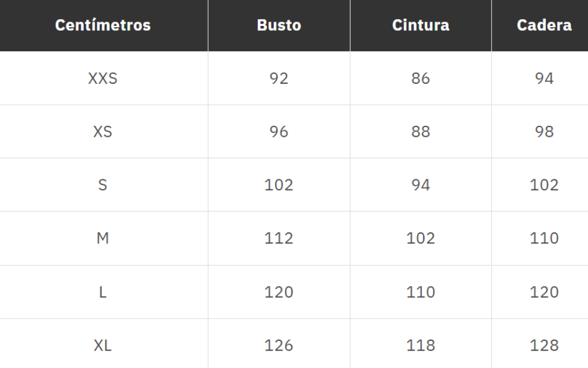Click the XL Cadera value 128

(544, 346)
